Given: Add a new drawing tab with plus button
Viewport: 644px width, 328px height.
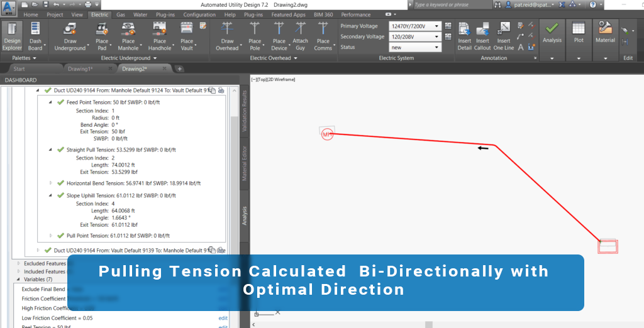Looking at the screenshot, I should pyautogui.click(x=179, y=68).
